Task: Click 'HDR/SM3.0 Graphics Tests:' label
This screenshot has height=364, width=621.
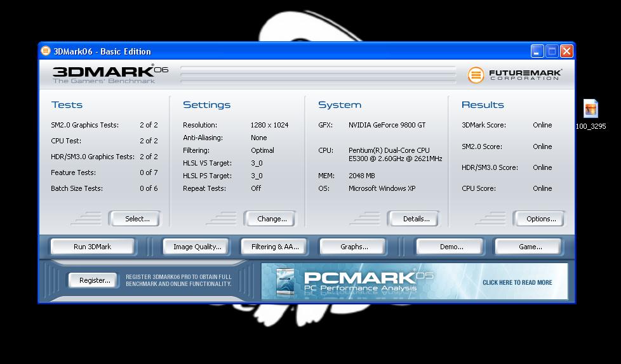Action: pyautogui.click(x=93, y=157)
